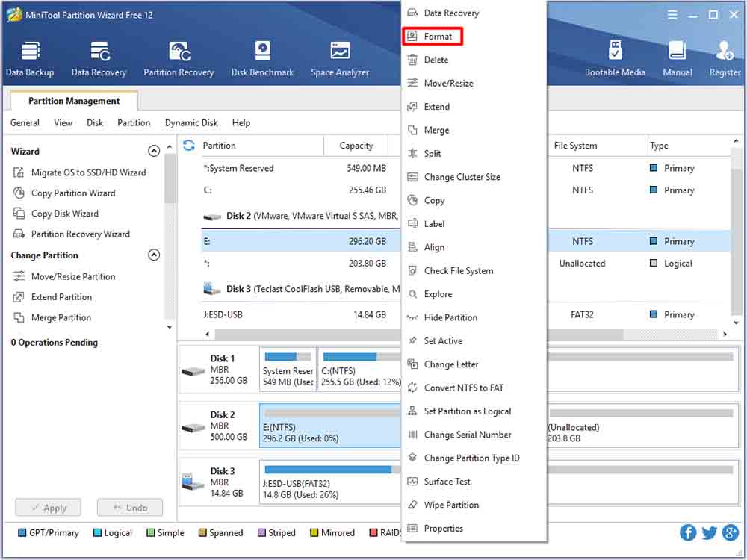Viewport: 747px width, 560px height.
Task: Choose Surface Test in context menu
Action: click(474, 481)
